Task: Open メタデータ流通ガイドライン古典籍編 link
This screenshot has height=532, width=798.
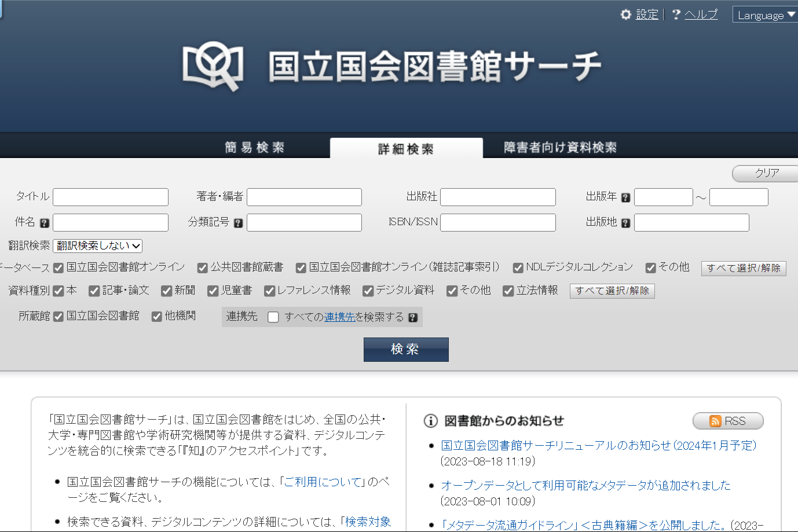Action: pos(582,525)
